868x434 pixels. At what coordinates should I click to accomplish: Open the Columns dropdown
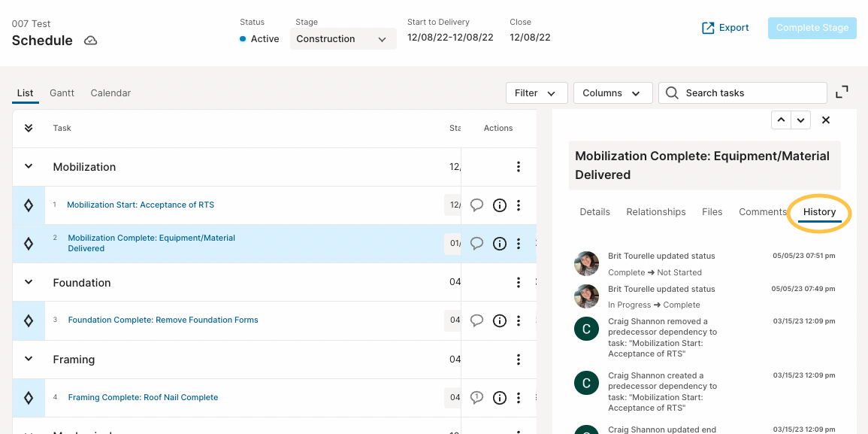pyautogui.click(x=612, y=93)
